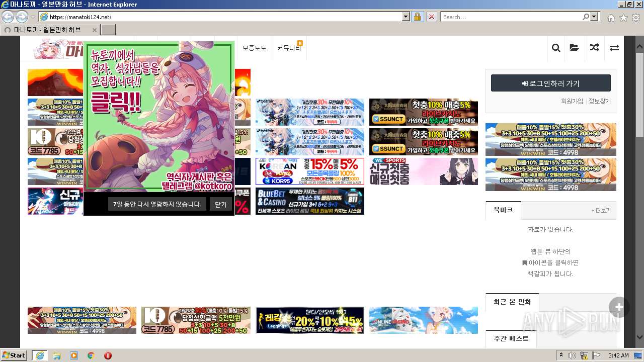Screen dimensions: 644x362
Task: Click the Online Casino banner at bottom
Action: point(424,320)
